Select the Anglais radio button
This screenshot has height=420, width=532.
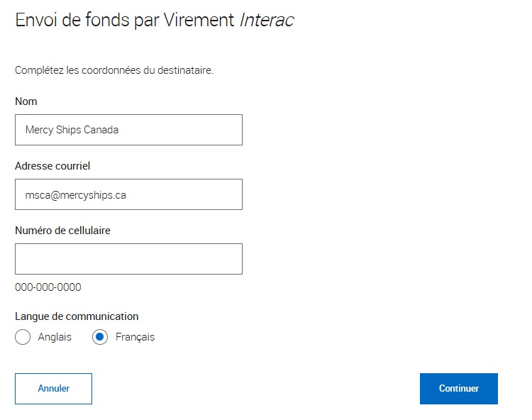[x=23, y=337]
